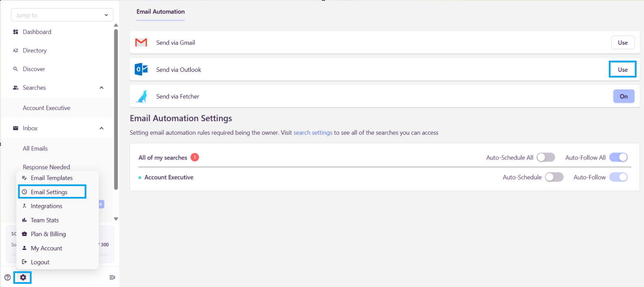Image resolution: width=644 pixels, height=287 pixels.
Task: Open Discover in the sidebar
Action: tap(34, 69)
